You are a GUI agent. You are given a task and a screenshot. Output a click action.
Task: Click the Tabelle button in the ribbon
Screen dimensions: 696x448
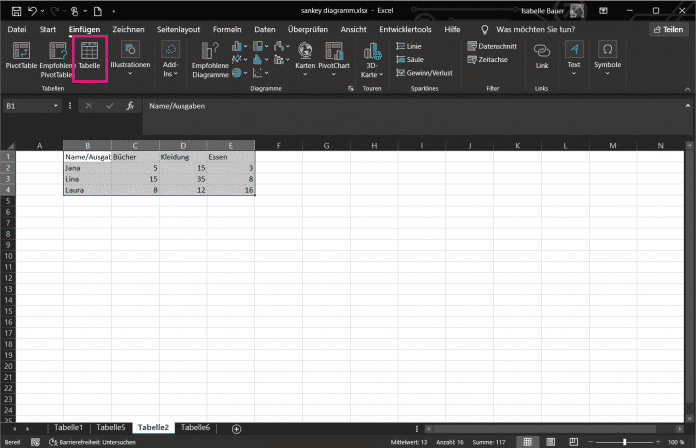pyautogui.click(x=89, y=57)
